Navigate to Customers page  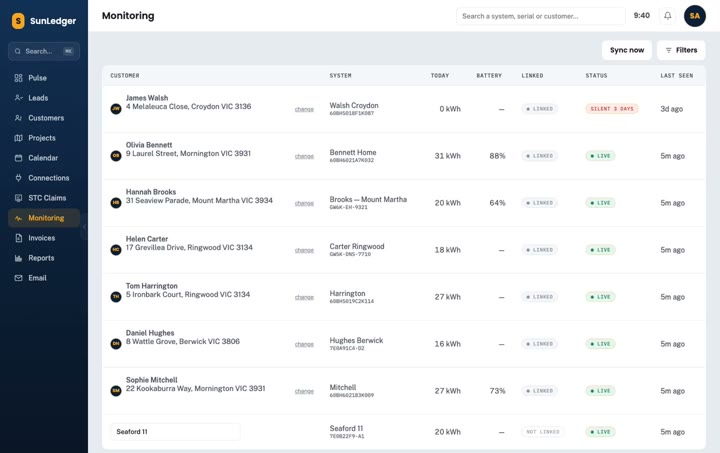coord(44,118)
